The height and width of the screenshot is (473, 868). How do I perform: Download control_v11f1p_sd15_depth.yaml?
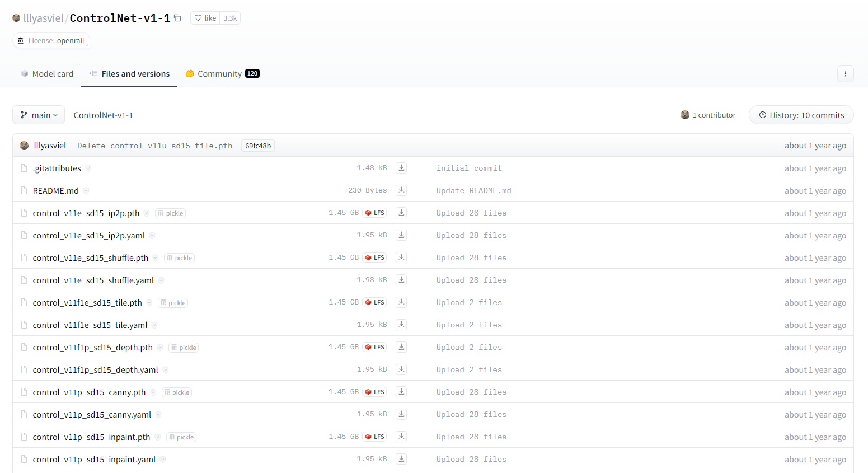click(401, 369)
